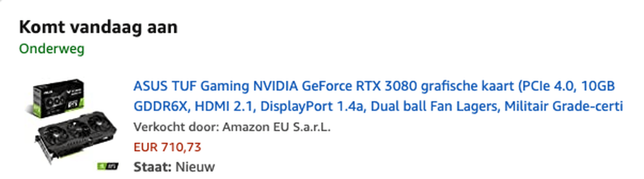
Task: Click the red price EUR 710,73
Action: pyautogui.click(x=167, y=147)
